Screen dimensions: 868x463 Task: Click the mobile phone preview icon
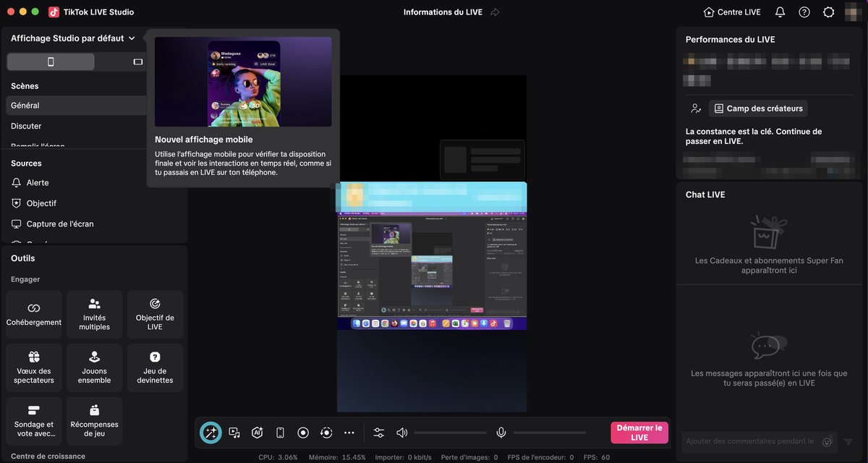[x=280, y=433]
